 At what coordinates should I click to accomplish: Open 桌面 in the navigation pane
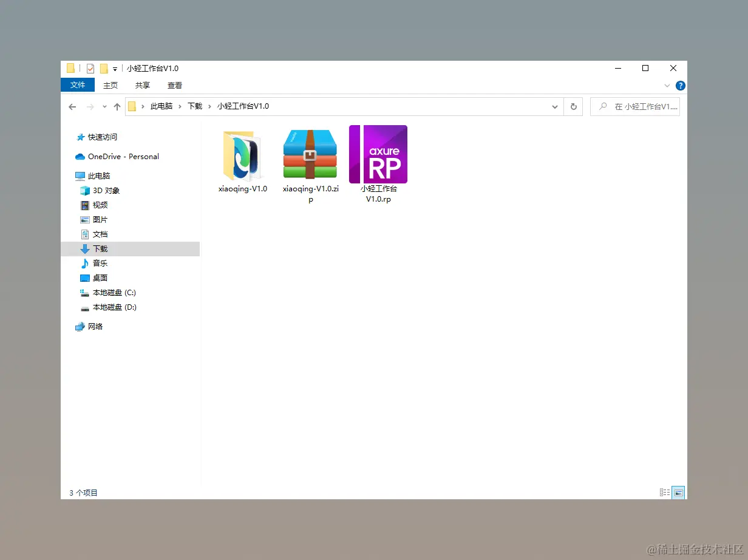(x=94, y=278)
